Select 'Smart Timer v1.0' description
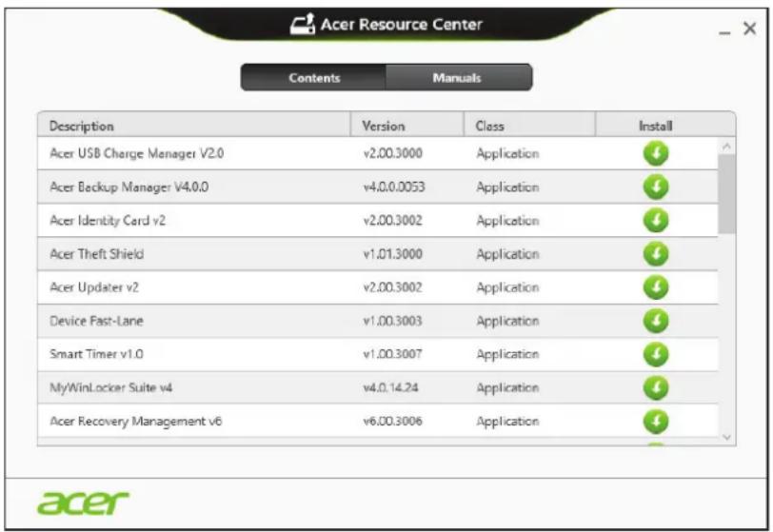The height and width of the screenshot is (532, 773). [x=96, y=354]
